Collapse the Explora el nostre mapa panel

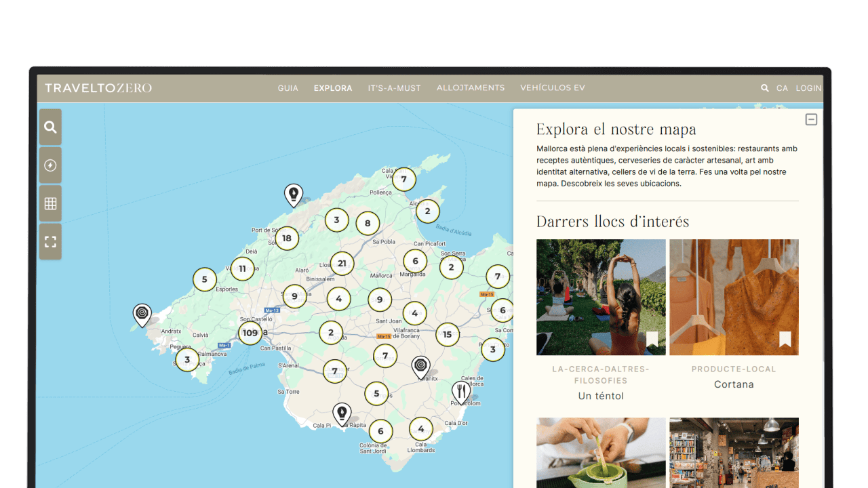(811, 120)
